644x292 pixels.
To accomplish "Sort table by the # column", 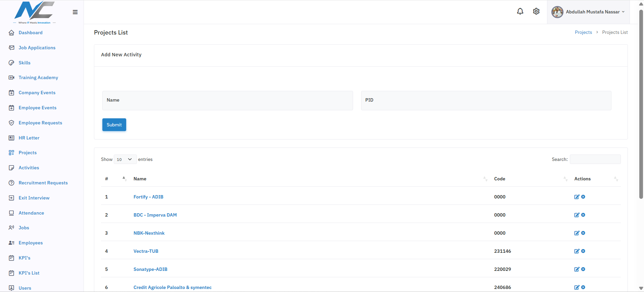I will click(115, 179).
